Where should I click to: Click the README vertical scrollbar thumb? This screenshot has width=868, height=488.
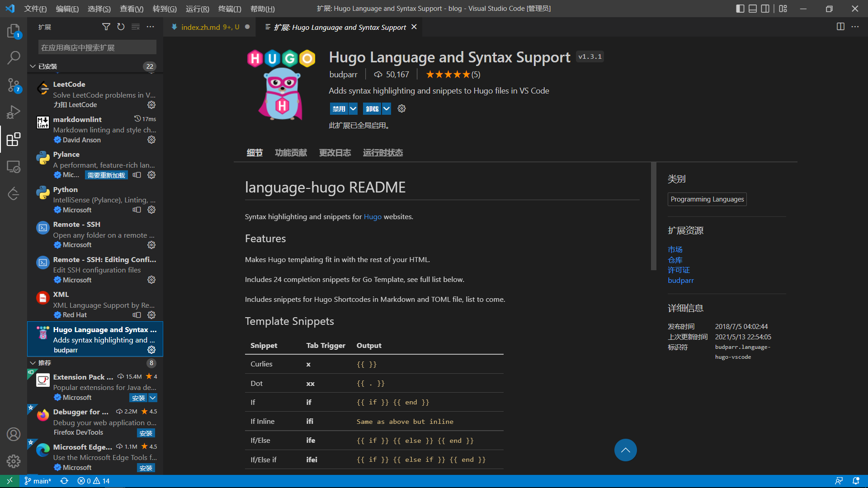[x=653, y=216]
